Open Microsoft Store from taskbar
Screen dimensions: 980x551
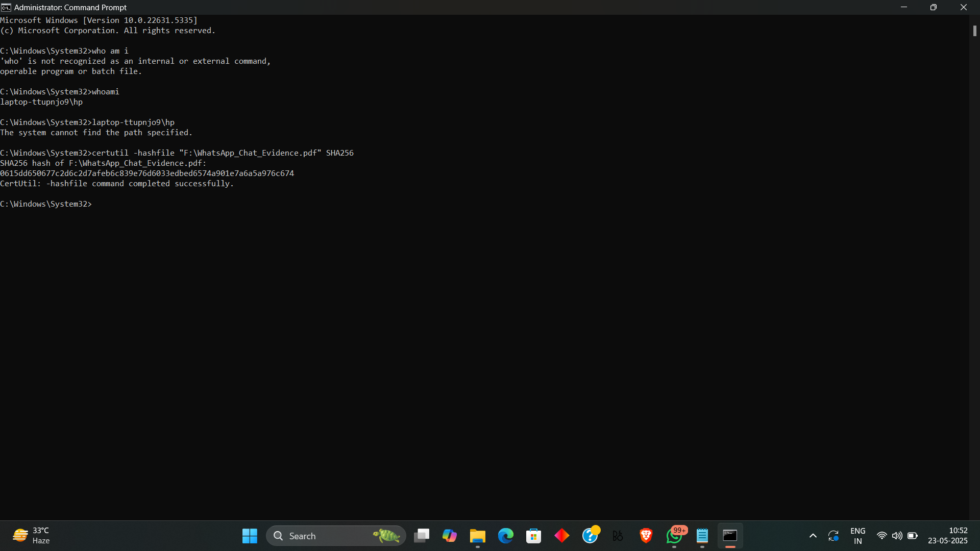point(534,536)
